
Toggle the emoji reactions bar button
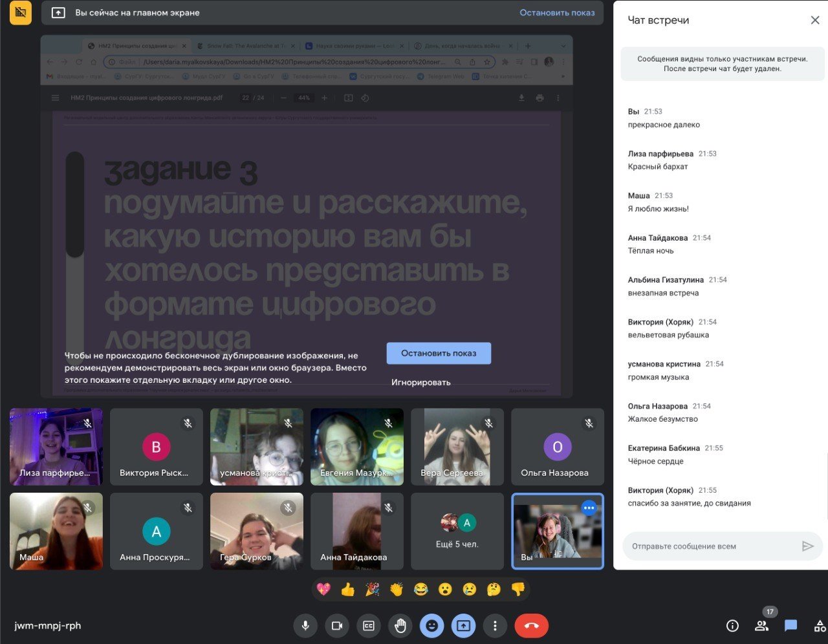pyautogui.click(x=431, y=626)
